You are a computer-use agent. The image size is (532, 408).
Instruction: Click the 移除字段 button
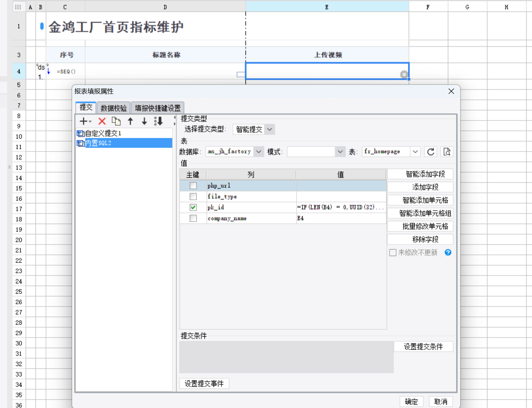[420, 239]
